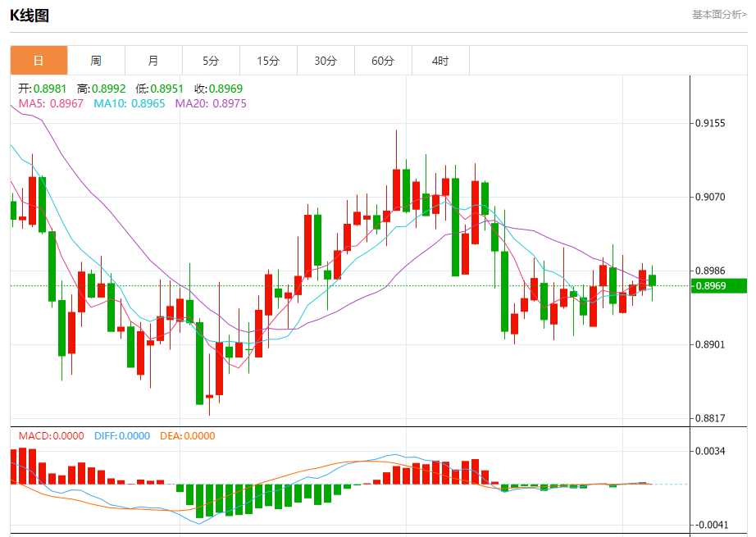Viewport: 756px width, 537px height.
Task: Select the 日 daily chart tab
Action: [39, 61]
